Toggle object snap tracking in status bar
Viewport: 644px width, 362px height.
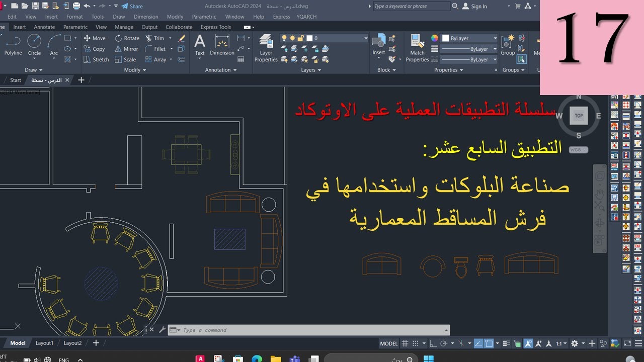[478, 343]
